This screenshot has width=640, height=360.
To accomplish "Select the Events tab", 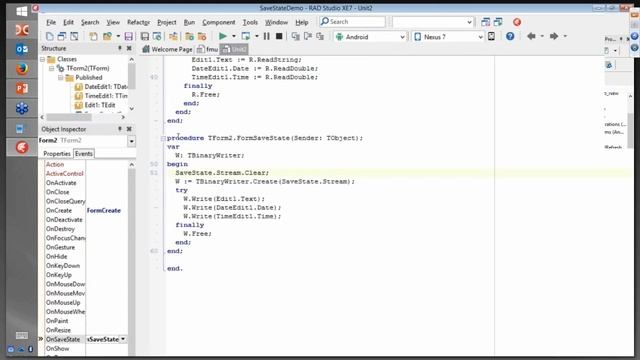I will pos(84,154).
